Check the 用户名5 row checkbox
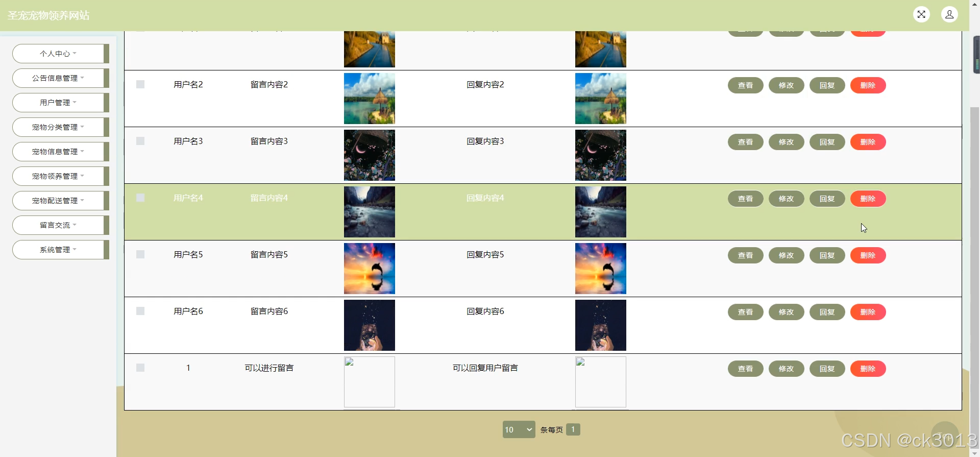Image resolution: width=980 pixels, height=457 pixels. (x=140, y=254)
